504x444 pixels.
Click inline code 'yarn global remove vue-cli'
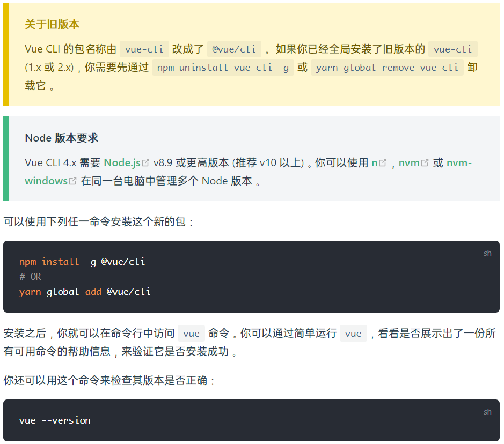pos(387,68)
